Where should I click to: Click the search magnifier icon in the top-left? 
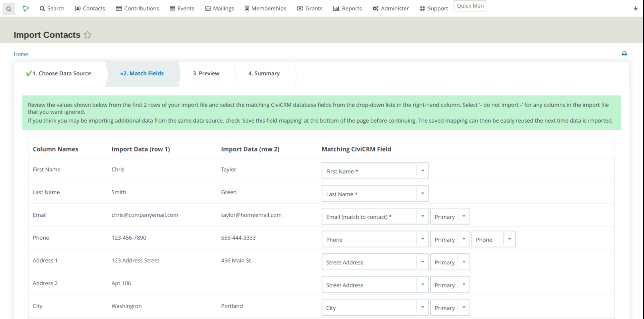coord(8,9)
